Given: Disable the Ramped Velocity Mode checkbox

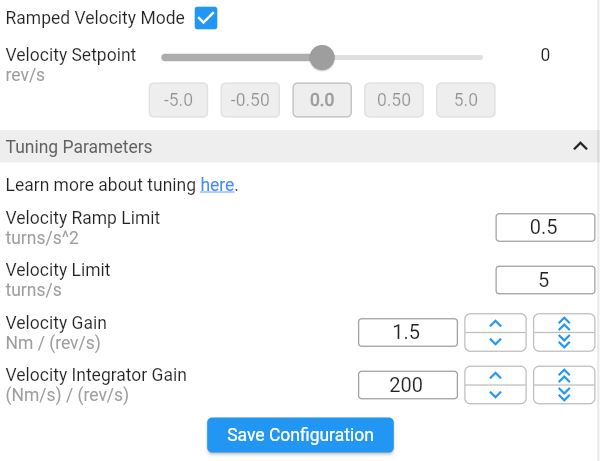Looking at the screenshot, I should [x=206, y=18].
